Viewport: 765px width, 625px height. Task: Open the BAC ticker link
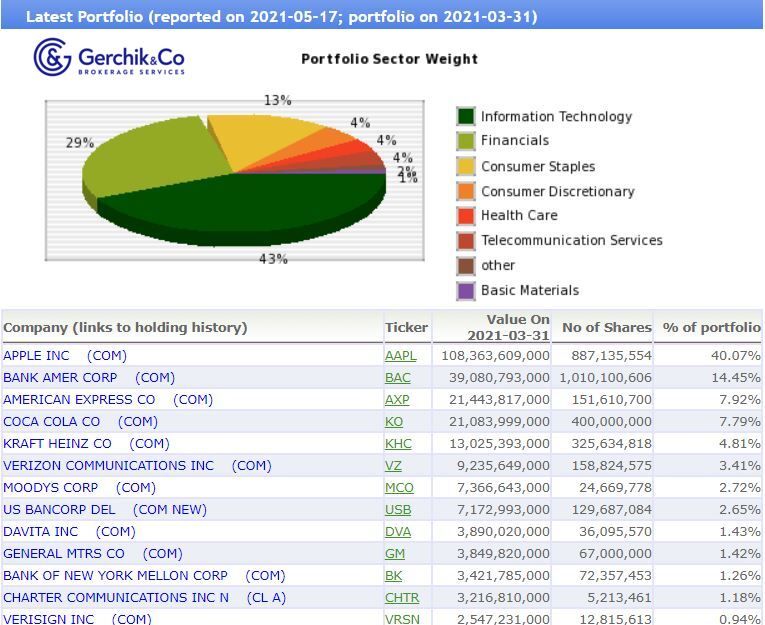click(397, 378)
